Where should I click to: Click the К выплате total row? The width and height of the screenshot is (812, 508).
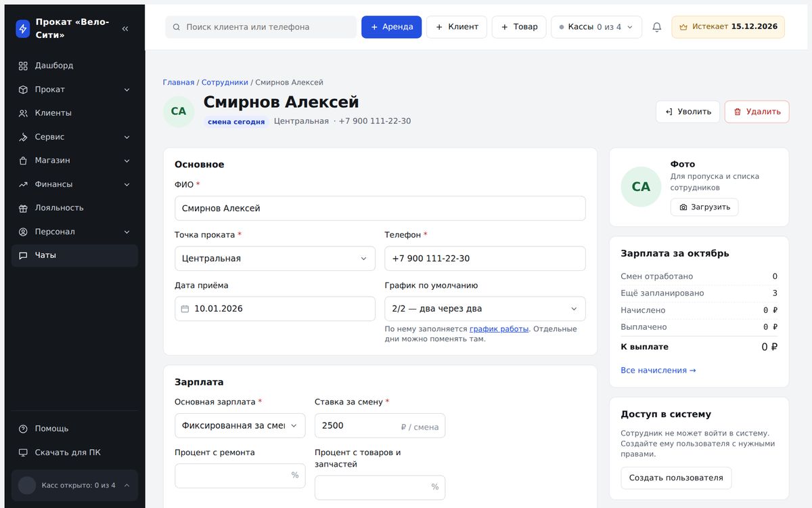[x=699, y=347]
